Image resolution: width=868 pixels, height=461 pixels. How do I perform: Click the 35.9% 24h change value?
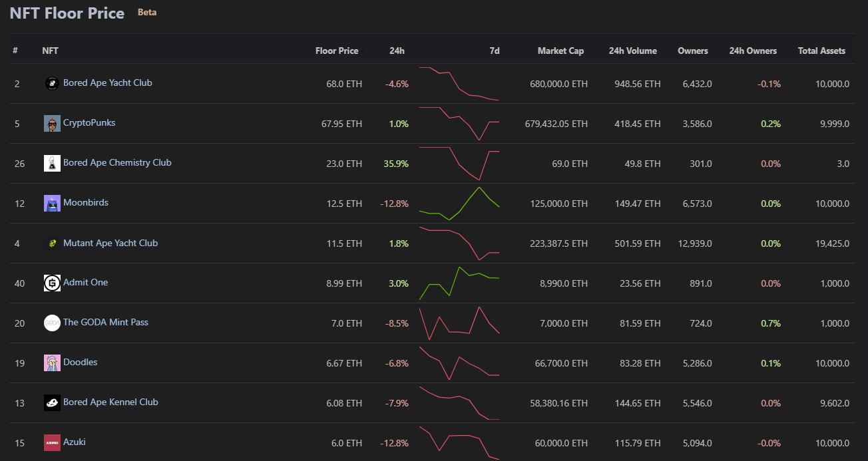pyautogui.click(x=396, y=164)
